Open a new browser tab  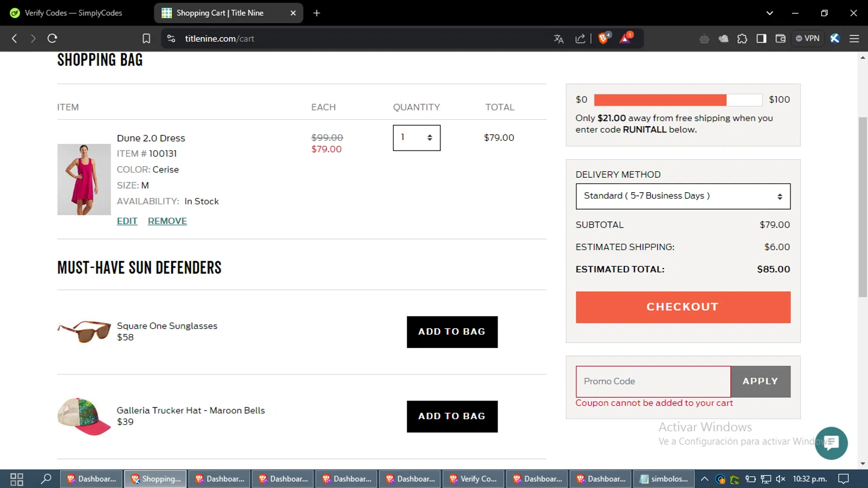(x=317, y=13)
